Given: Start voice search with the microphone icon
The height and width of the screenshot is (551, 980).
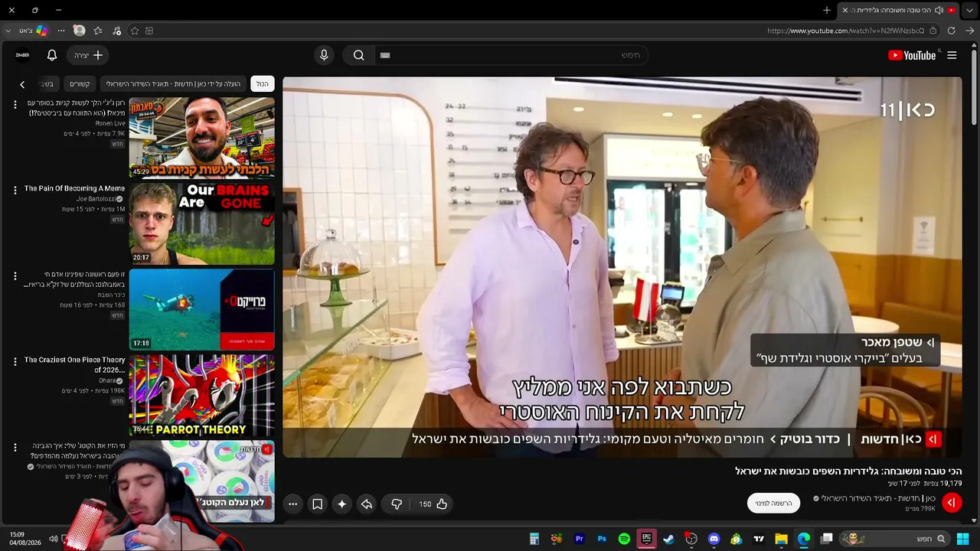Looking at the screenshot, I should click(324, 55).
